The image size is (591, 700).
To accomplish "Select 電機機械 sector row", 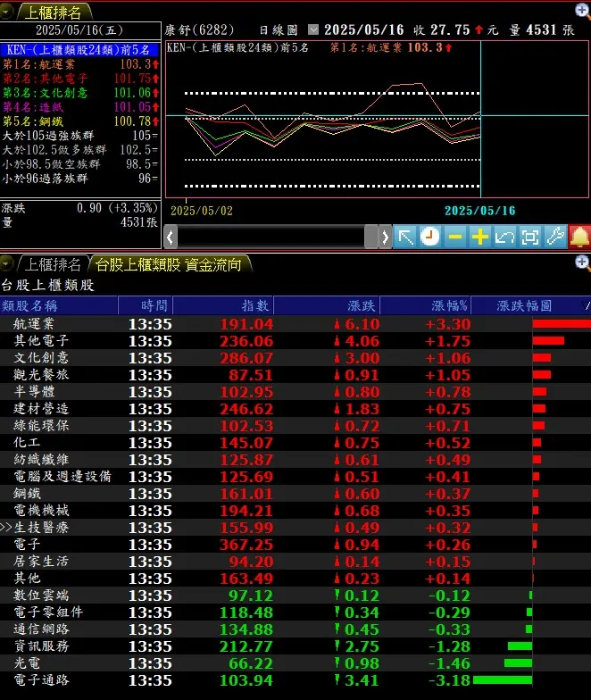I will [x=295, y=511].
